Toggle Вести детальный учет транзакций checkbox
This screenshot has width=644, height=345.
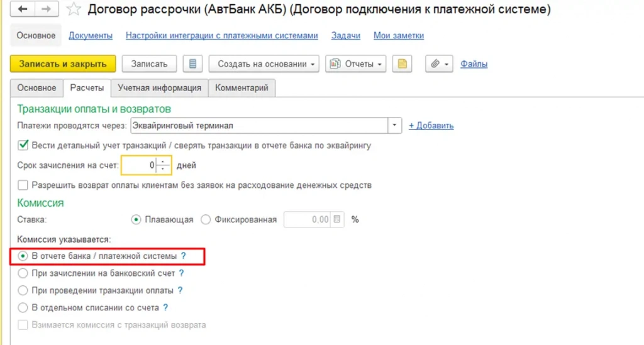pos(23,145)
